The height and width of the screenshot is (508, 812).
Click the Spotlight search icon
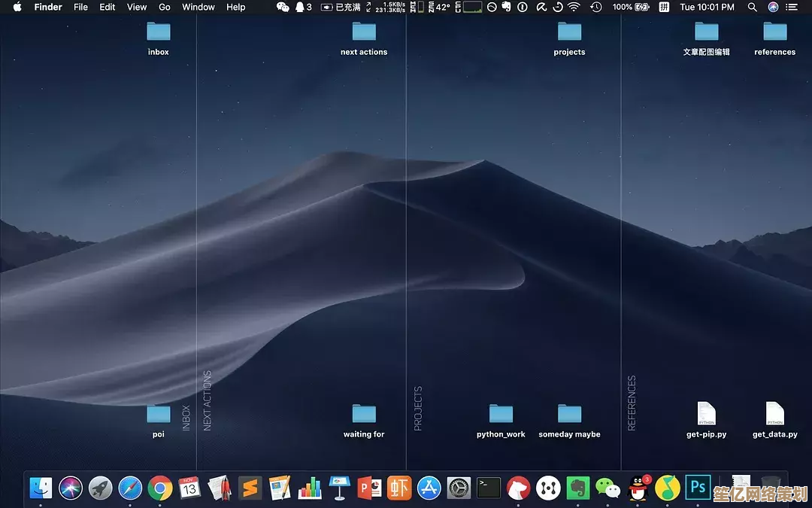[x=753, y=7]
